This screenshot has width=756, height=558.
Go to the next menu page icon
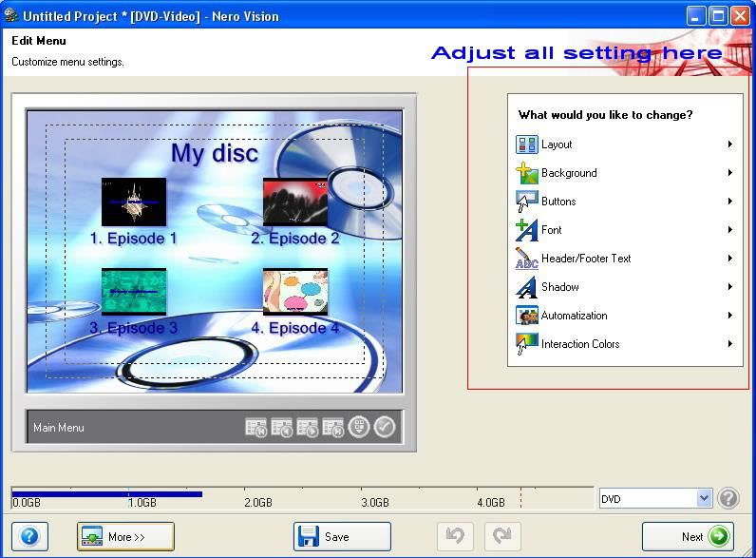307,427
